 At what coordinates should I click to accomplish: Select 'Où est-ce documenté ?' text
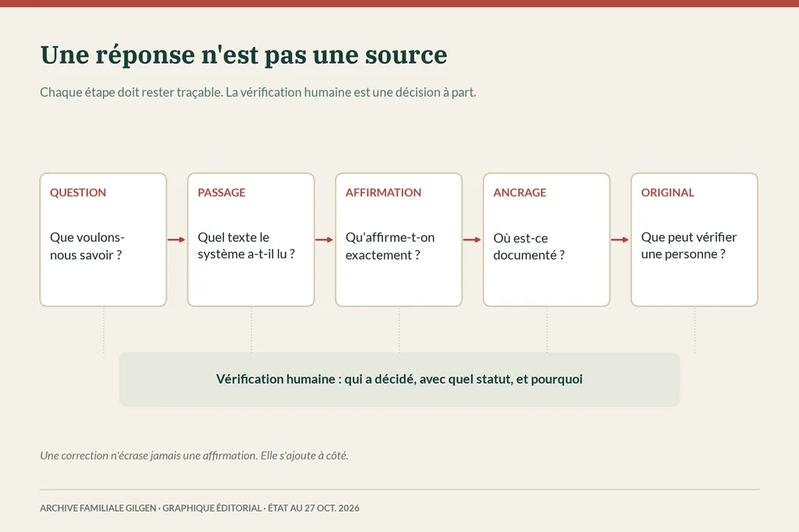(x=529, y=246)
